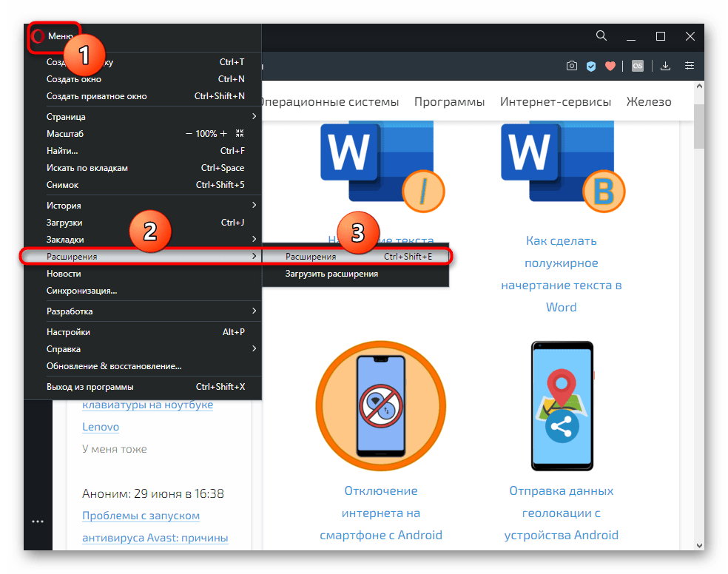
Task: Open Настройки from the menu
Action: tap(68, 332)
